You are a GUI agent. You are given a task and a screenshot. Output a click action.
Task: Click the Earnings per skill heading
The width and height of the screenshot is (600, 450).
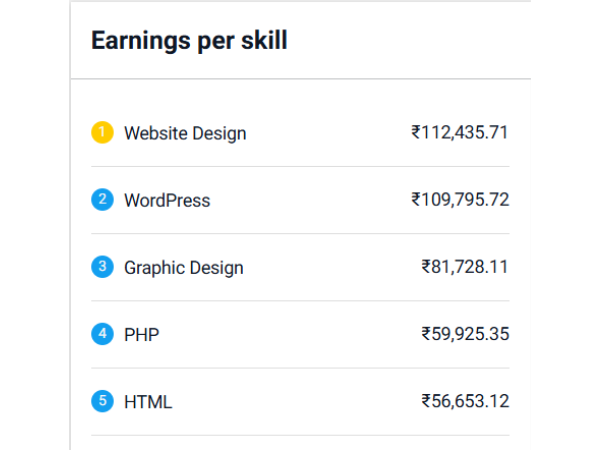tap(189, 40)
